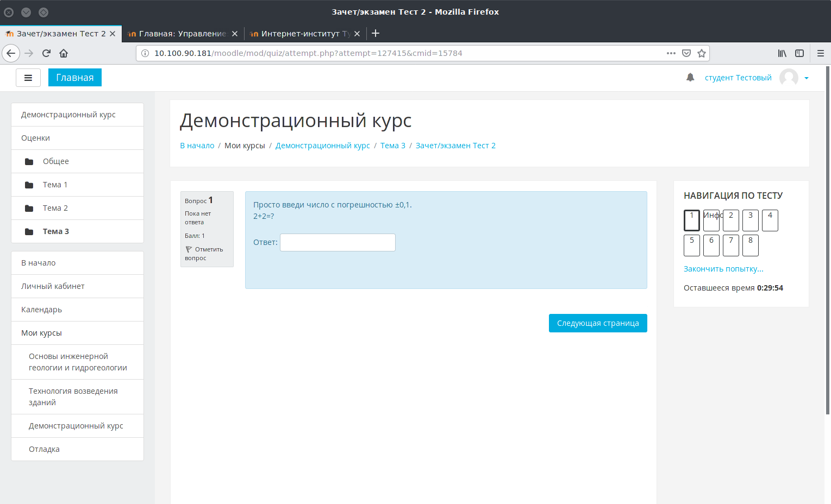Bookmark this page with star icon
The image size is (831, 504).
tap(702, 53)
